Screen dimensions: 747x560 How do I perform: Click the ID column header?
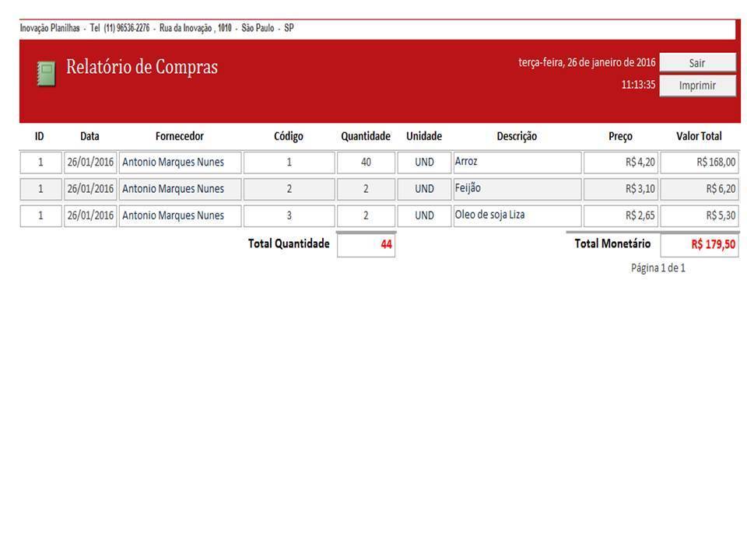point(39,136)
